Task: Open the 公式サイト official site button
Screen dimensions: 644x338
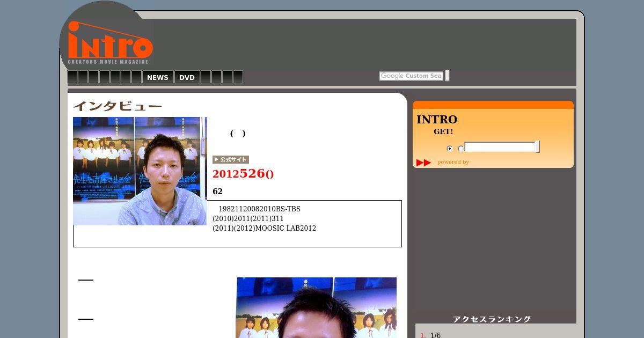Action: pos(231,159)
